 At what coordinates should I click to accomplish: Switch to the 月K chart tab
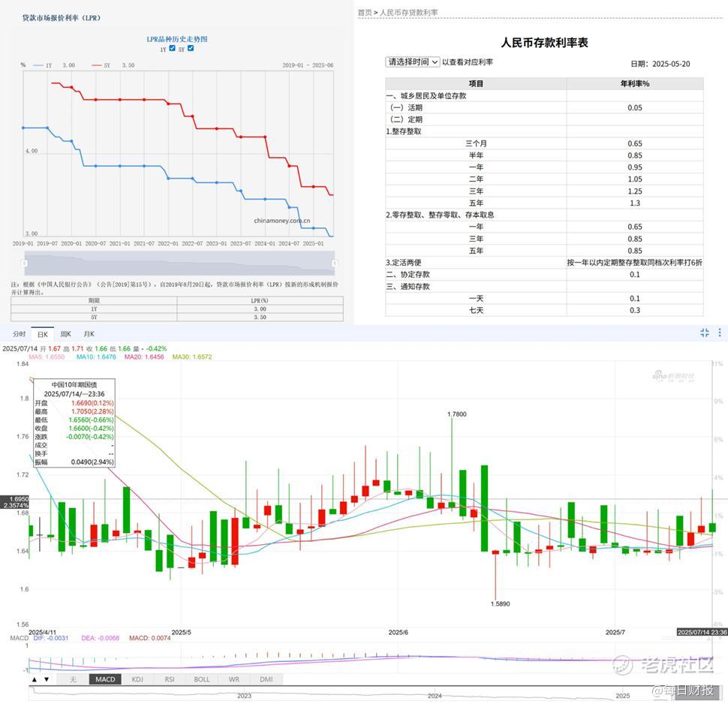[x=89, y=334]
